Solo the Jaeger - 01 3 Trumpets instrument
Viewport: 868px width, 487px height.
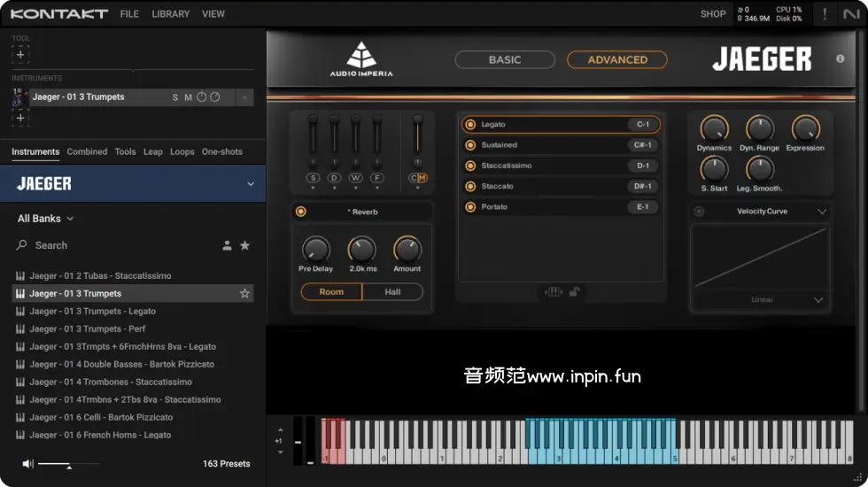(x=175, y=97)
